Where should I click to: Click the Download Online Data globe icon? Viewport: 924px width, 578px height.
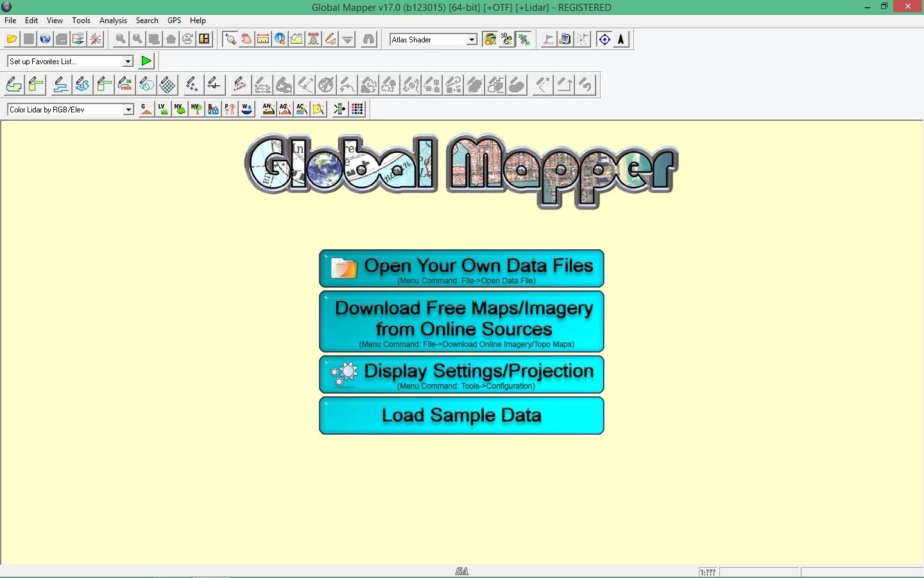[x=45, y=39]
